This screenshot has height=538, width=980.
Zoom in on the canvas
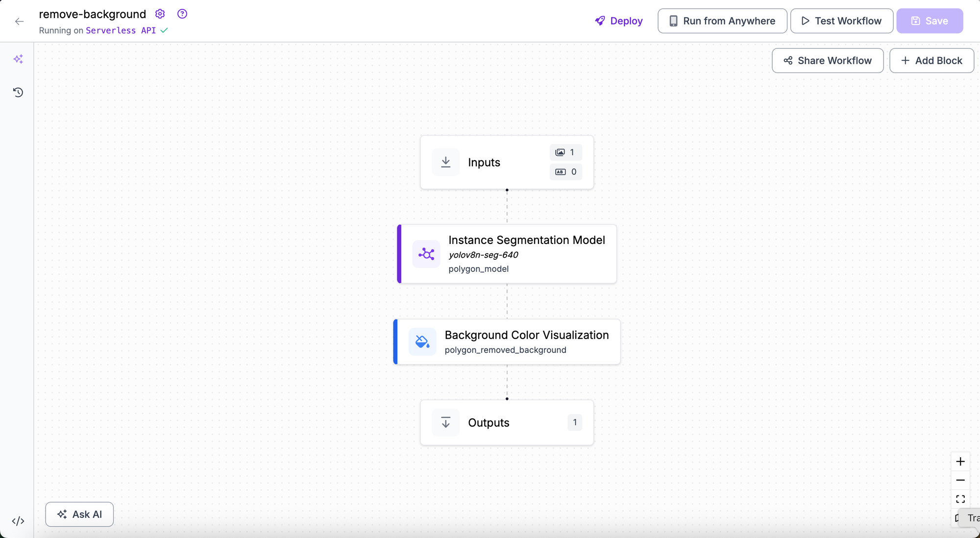[960, 462]
